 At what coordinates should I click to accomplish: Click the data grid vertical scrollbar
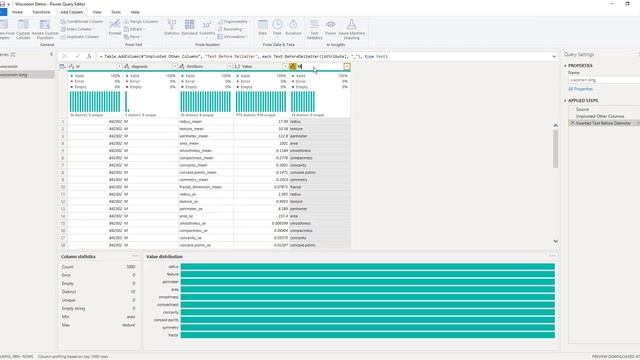(x=555, y=149)
